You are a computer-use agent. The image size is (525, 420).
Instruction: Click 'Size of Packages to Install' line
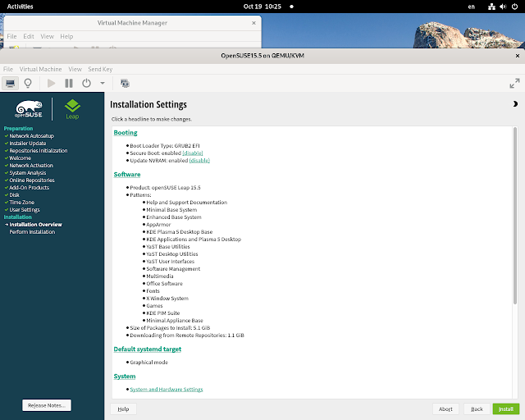point(170,327)
